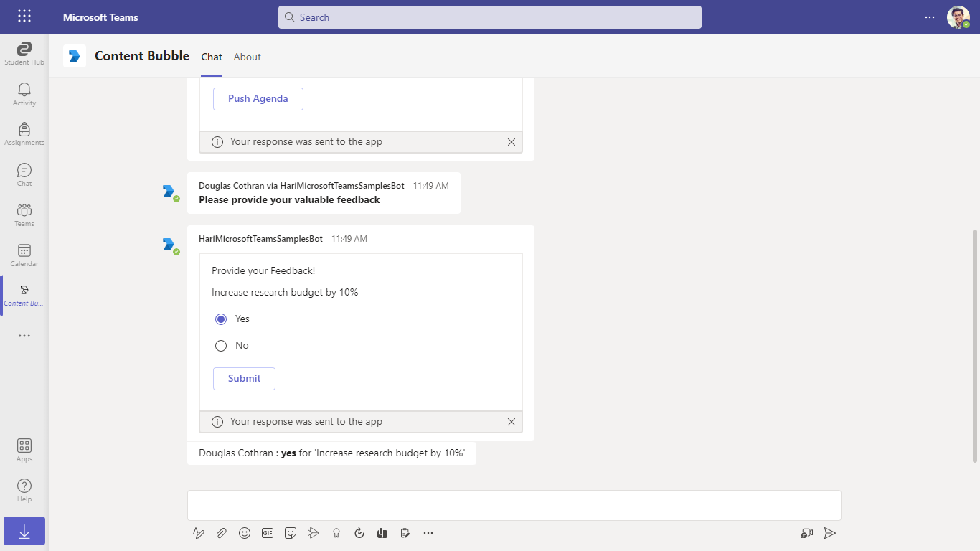The height and width of the screenshot is (551, 980).
Task: Click HariMicrosoftTeamsSamplesBot sender name
Action: click(x=260, y=239)
